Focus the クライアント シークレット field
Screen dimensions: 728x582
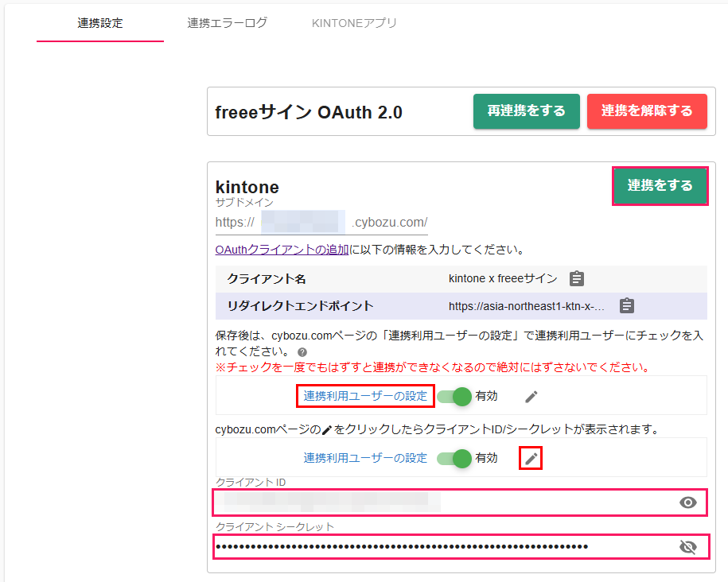pos(461,547)
